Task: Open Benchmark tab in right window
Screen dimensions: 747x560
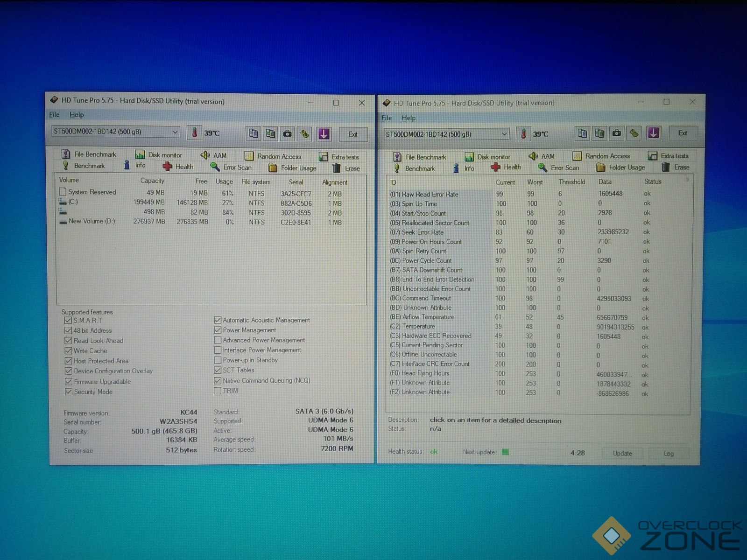Action: 415,168
